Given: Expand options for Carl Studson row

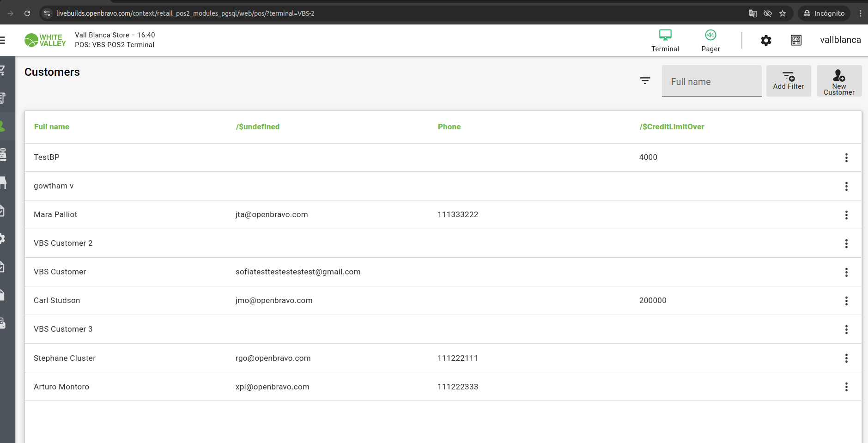Looking at the screenshot, I should tap(846, 301).
